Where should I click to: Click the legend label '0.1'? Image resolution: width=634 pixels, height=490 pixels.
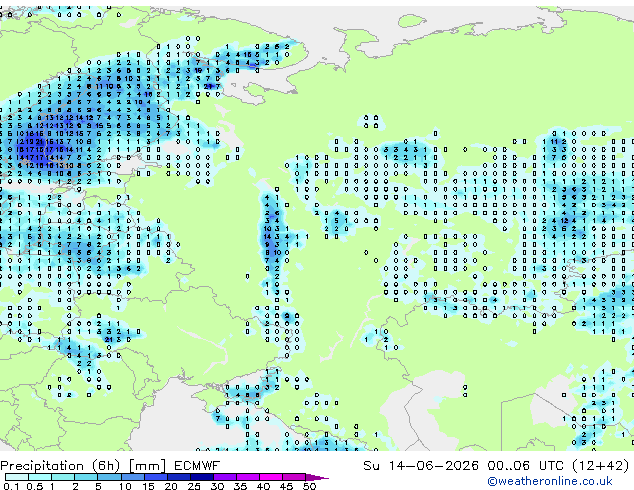pos(11,486)
